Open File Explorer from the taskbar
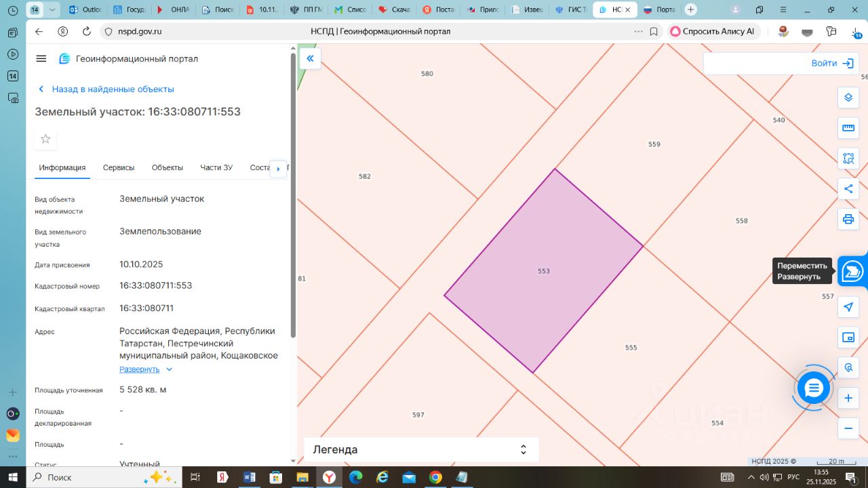This screenshot has width=868, height=488. click(302, 477)
